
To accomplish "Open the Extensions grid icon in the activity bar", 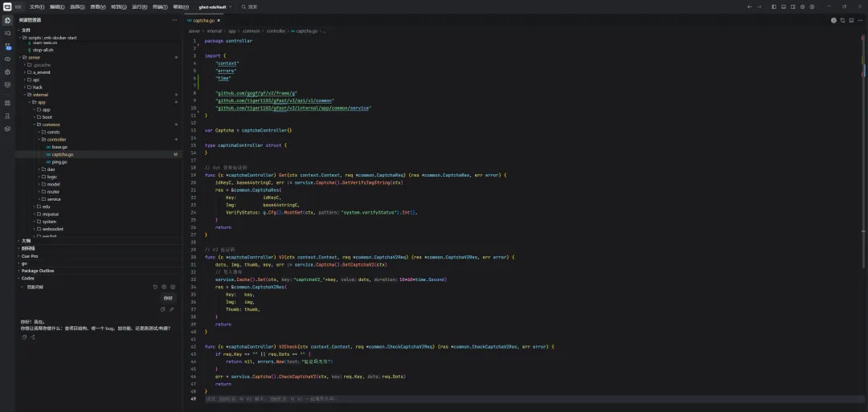I will (7, 103).
